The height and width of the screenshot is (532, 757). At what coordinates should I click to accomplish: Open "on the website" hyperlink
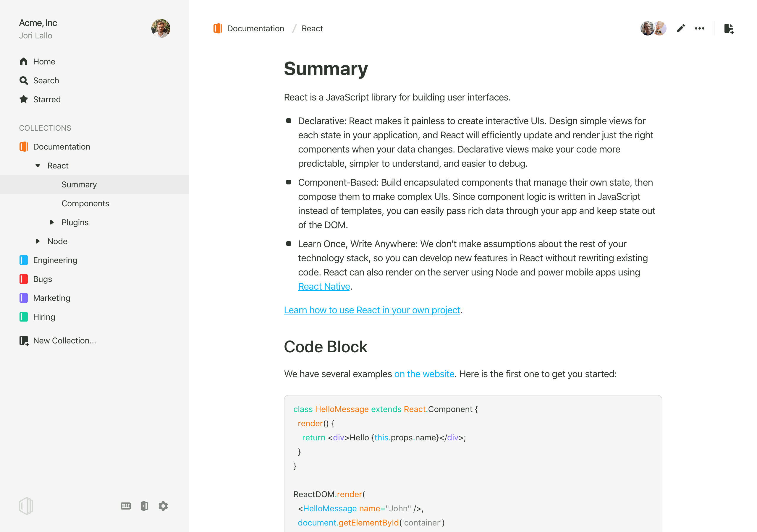point(424,374)
